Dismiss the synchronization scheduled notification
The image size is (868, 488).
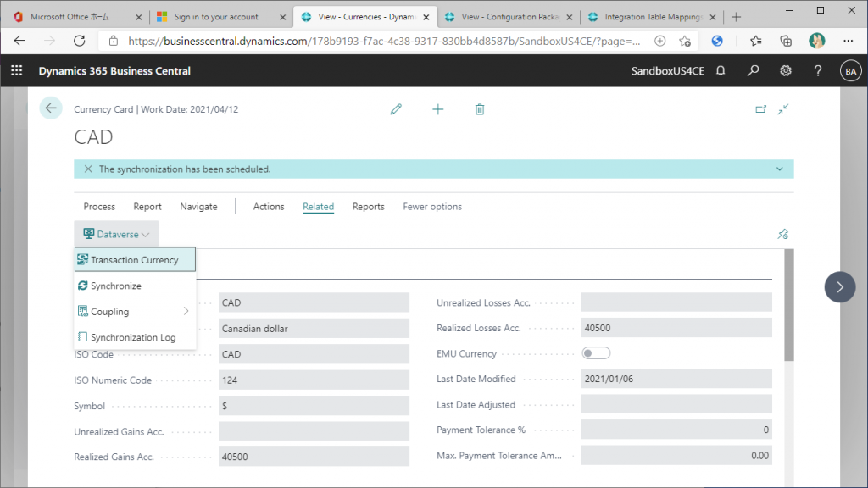[88, 169]
